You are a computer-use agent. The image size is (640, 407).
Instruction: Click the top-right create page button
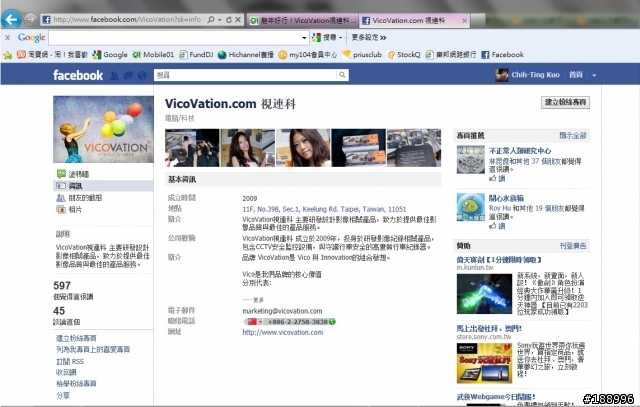coord(565,102)
